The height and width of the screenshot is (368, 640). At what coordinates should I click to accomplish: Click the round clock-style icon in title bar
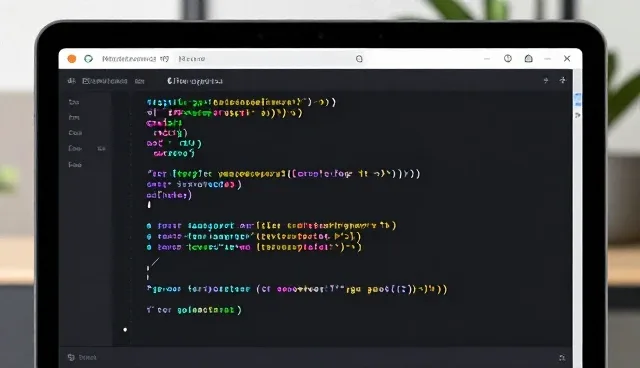[x=508, y=58]
